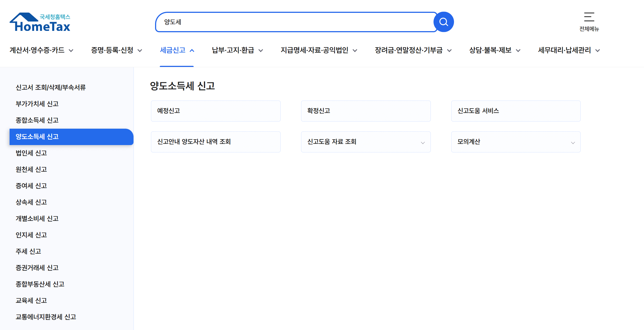Image resolution: width=644 pixels, height=330 pixels.
Task: Select 양도소득세 신고 in the sidebar
Action: tap(37, 137)
